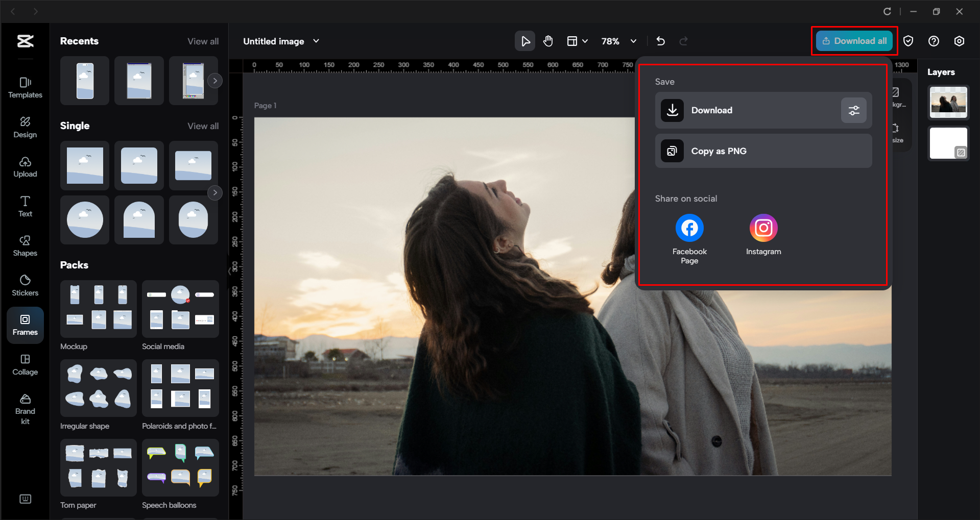980x520 pixels.
Task: Click the Undo arrow icon
Action: (660, 41)
